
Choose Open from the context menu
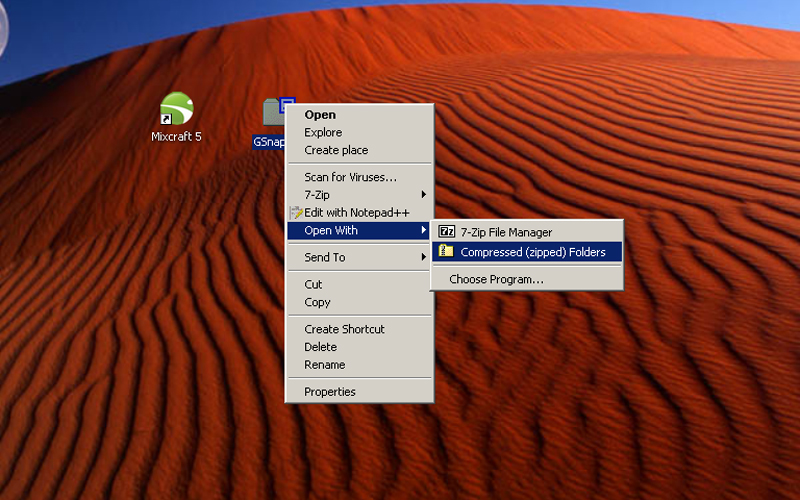359,115
